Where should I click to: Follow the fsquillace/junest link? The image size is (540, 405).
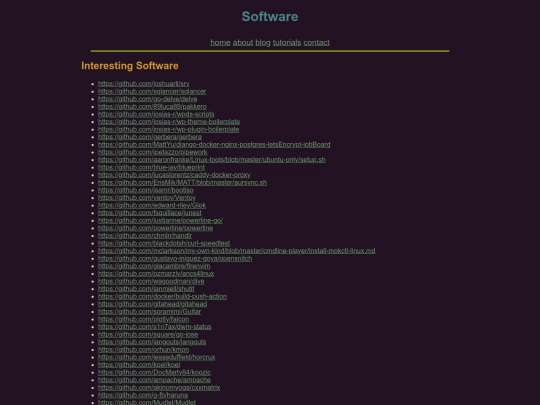pos(150,213)
